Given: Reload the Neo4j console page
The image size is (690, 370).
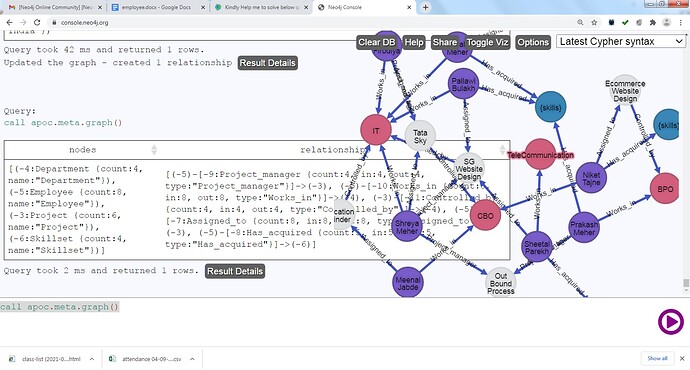Looking at the screenshot, I should pyautogui.click(x=37, y=22).
